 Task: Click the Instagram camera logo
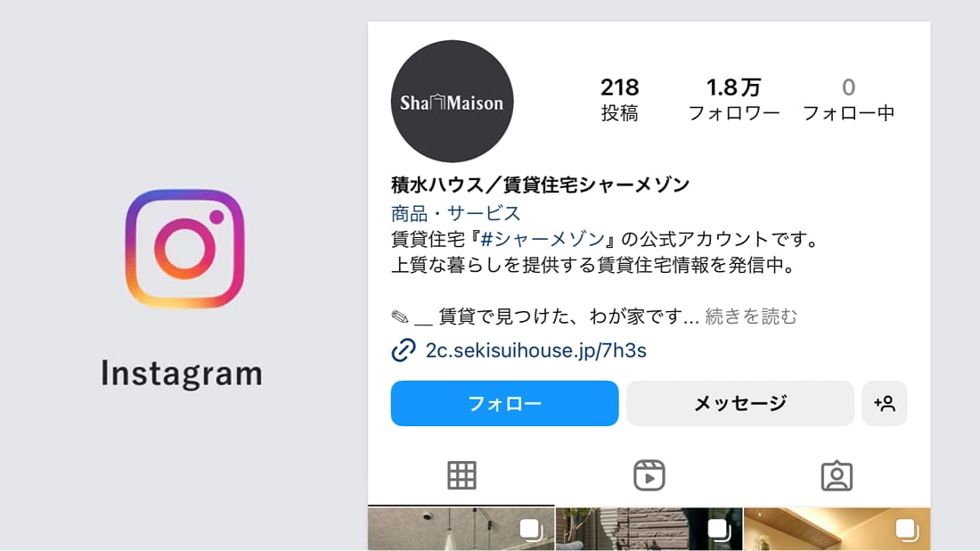point(185,248)
